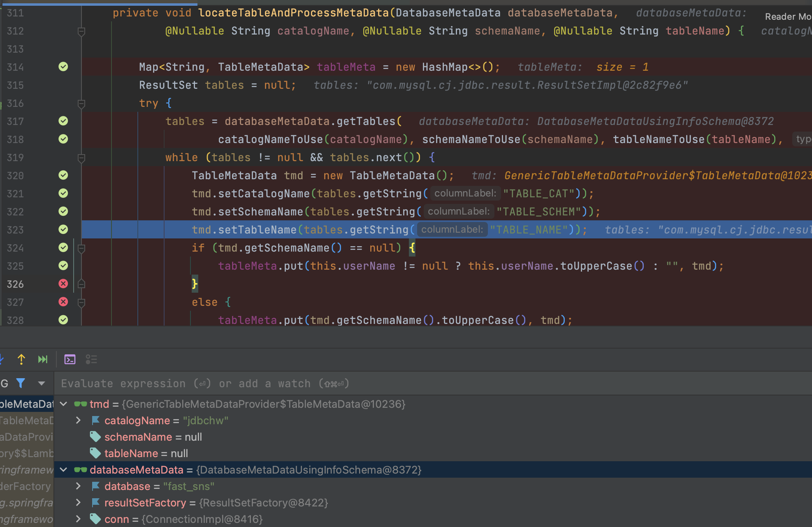Toggle verified breakpoint on line 322

(63, 211)
